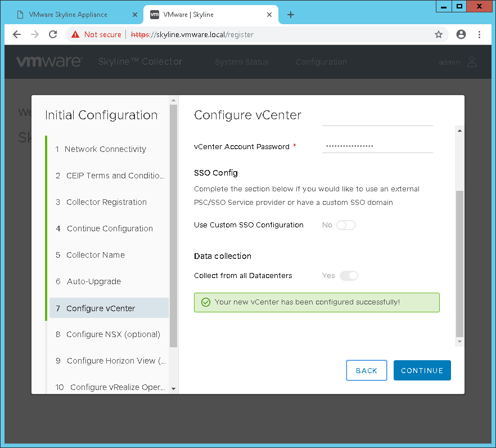The height and width of the screenshot is (448, 496).
Task: Minimize the browser window
Action: (x=444, y=6)
